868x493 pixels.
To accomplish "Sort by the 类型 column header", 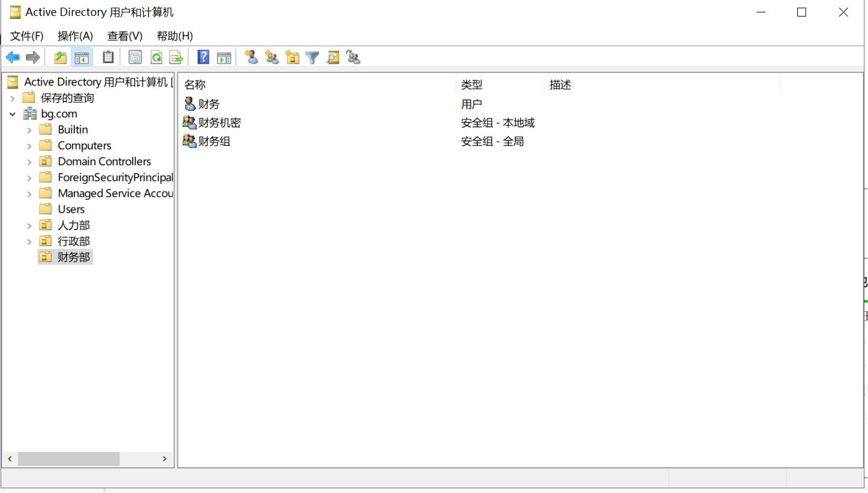I will [499, 84].
